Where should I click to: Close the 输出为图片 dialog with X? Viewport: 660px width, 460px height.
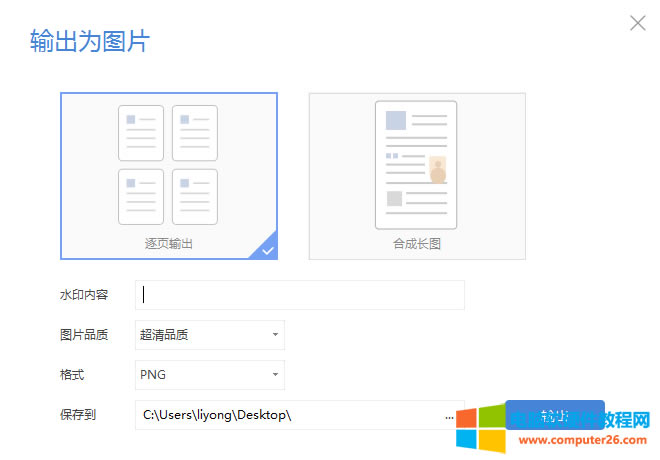pyautogui.click(x=637, y=23)
